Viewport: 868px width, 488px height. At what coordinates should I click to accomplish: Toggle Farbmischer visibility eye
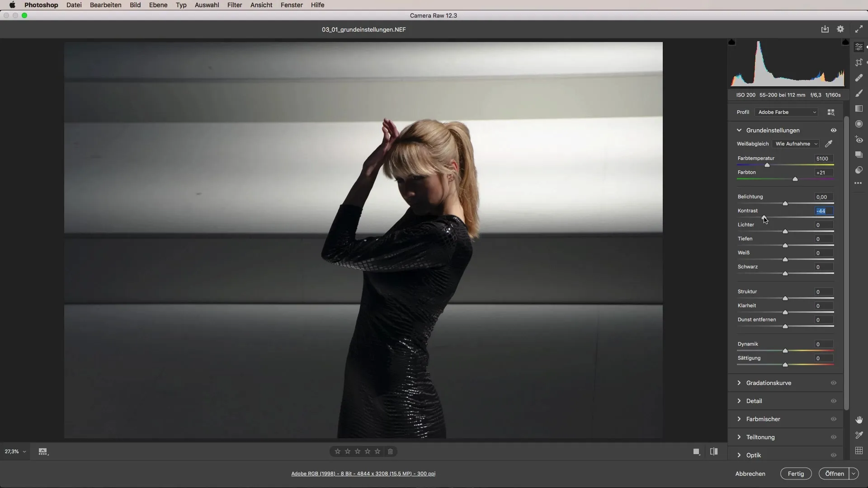pos(834,419)
